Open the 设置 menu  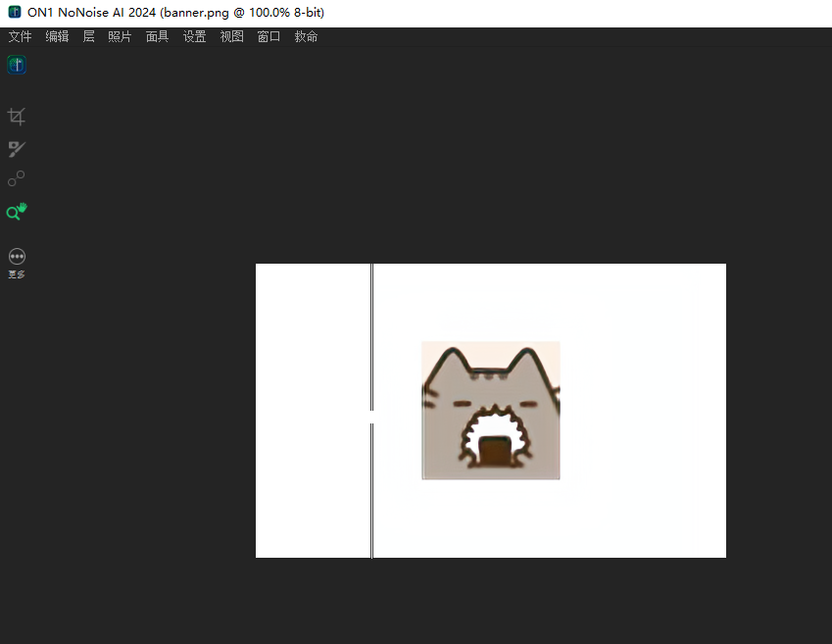[194, 36]
